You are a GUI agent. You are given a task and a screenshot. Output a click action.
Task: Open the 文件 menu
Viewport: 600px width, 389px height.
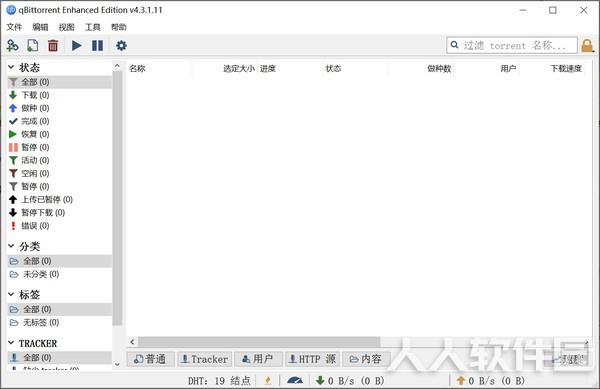click(14, 27)
